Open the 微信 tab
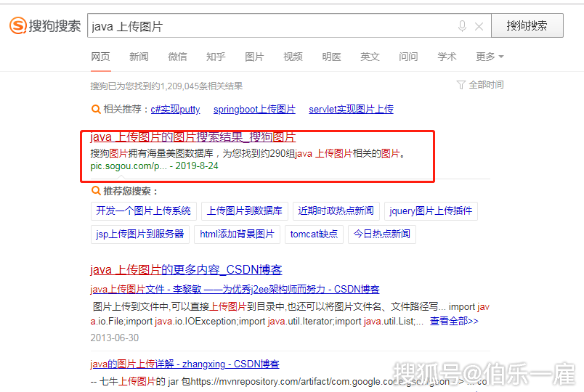The width and height of the screenshot is (584, 392). coord(177,57)
